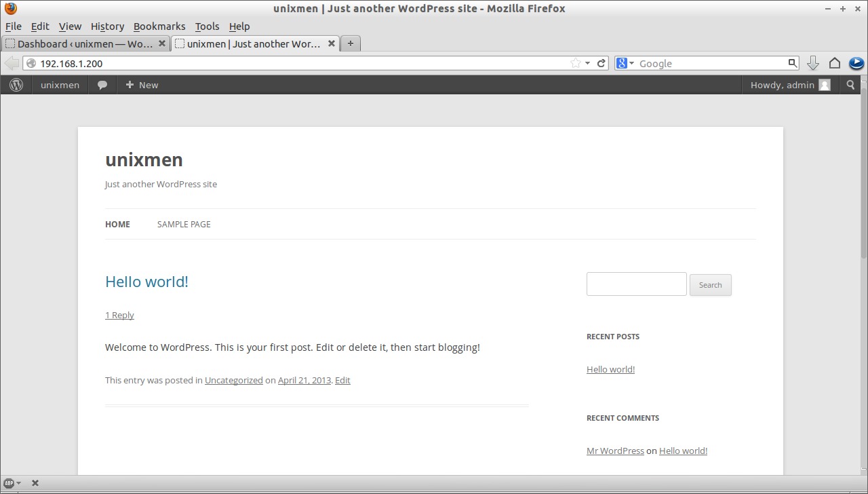This screenshot has width=868, height=494.
Task: Open Hello world! under Recent Posts
Action: 610,369
